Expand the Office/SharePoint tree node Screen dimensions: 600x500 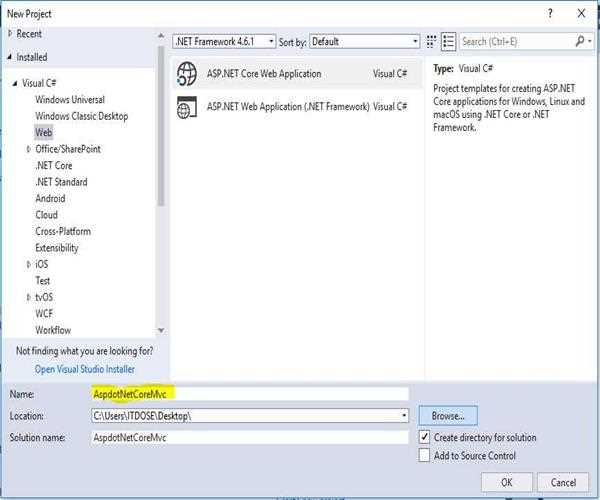[x=29, y=149]
